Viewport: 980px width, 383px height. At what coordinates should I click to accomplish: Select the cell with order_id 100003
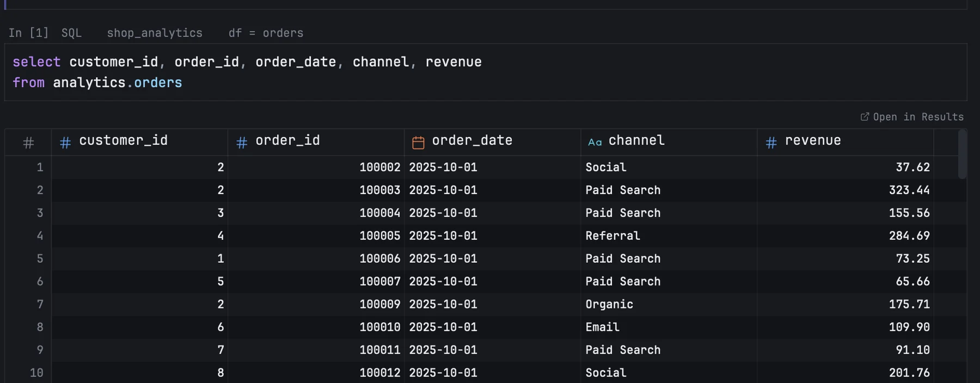[316, 190]
